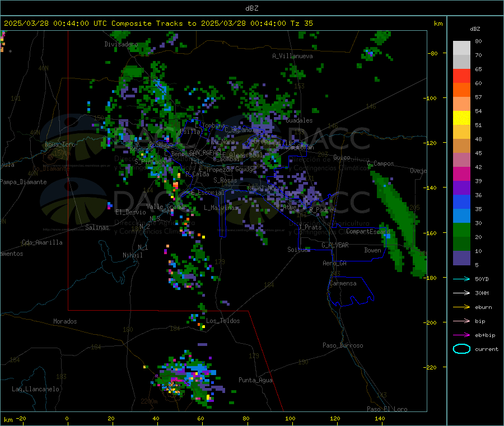Image resolution: width=504 pixels, height=426 pixels.
Task: Click the Pampa_Diamante map label
Action: [x=24, y=182]
